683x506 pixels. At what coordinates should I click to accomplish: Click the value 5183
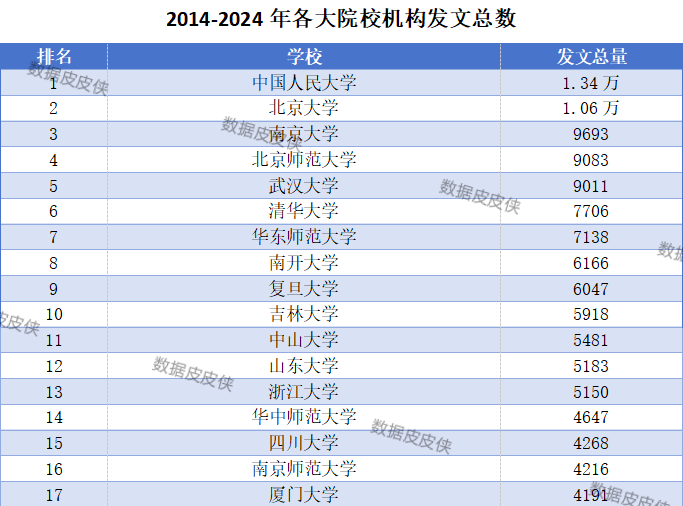point(591,366)
